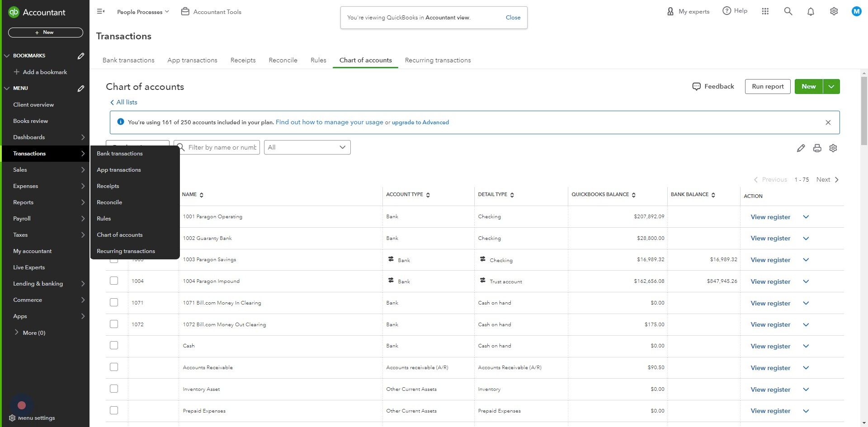Expand action menu for 1002 Guaranty Bank
This screenshot has width=868, height=427.
pyautogui.click(x=806, y=239)
